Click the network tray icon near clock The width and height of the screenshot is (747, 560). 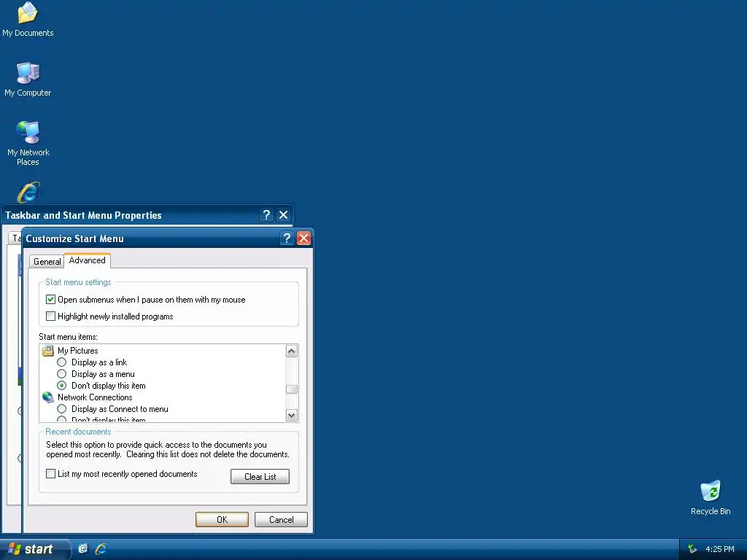pyautogui.click(x=692, y=549)
